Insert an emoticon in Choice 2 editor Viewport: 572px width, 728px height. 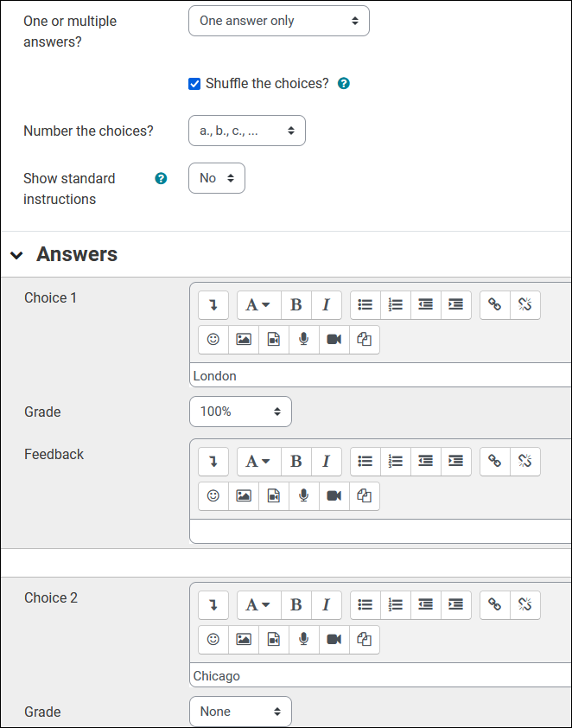point(213,639)
